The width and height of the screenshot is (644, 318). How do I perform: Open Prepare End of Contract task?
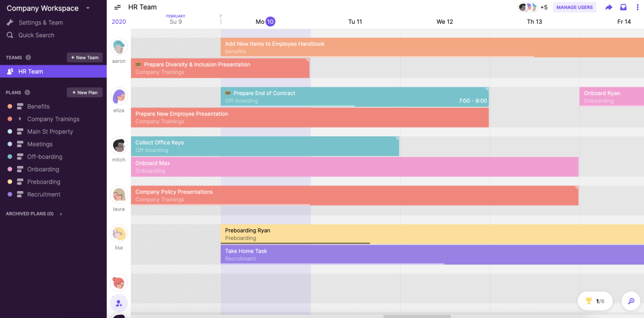pos(355,97)
